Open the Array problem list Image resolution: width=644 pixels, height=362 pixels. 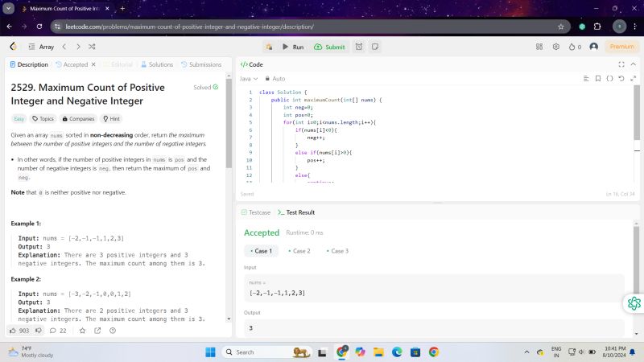[42, 47]
